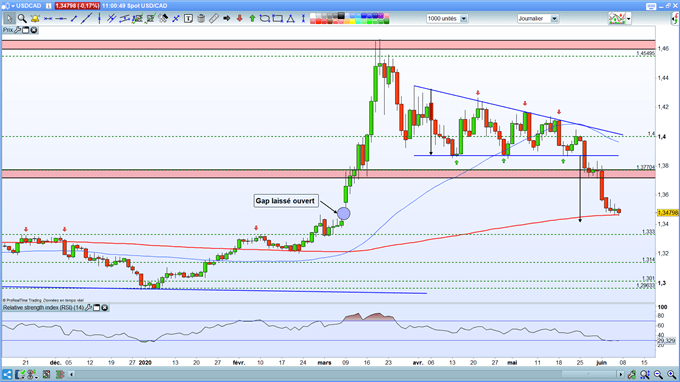Click the info icon beside USDCAD
The width and height of the screenshot is (680, 382).
pyautogui.click(x=49, y=6)
